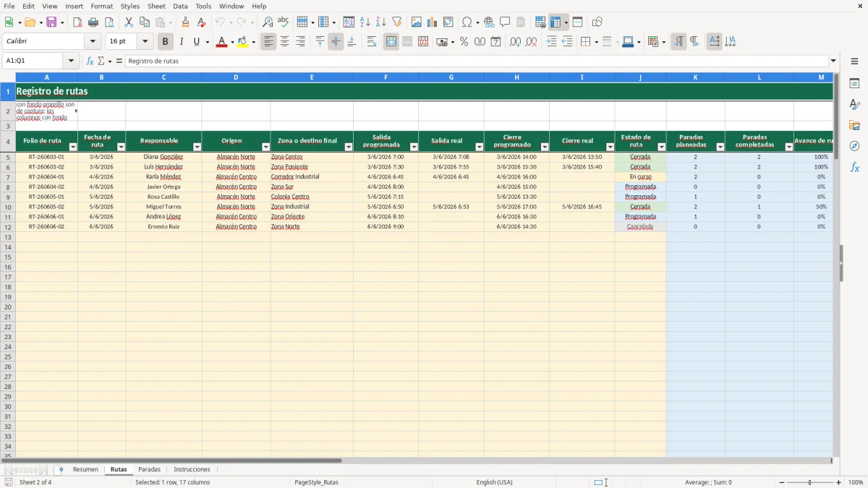Open sidebar Navigator compass icon
868x488 pixels.
[854, 146]
